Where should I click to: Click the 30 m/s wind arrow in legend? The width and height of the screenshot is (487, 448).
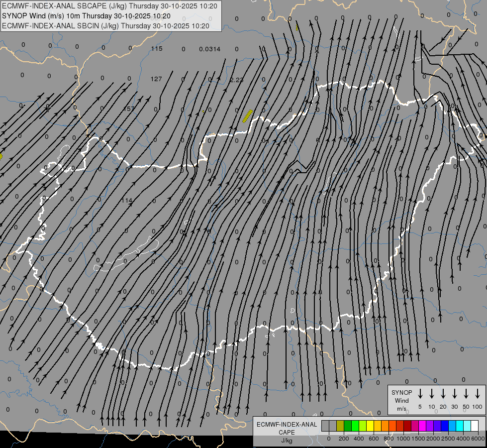click(455, 394)
